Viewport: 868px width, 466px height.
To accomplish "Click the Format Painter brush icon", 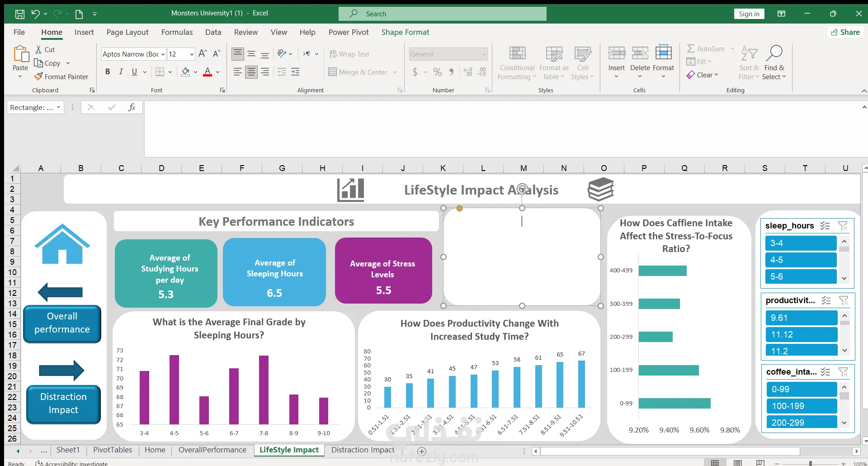I will point(39,76).
